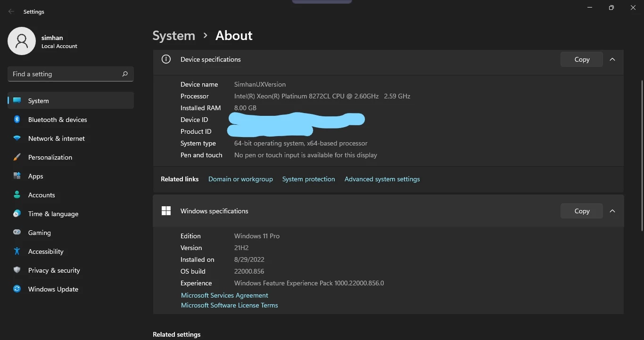Click the Related settings heading
The width and height of the screenshot is (644, 340).
click(x=177, y=334)
